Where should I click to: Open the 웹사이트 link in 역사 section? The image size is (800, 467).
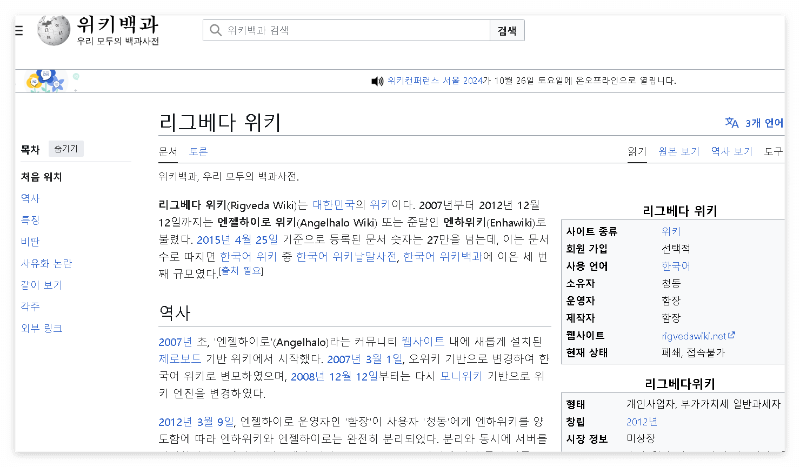pos(422,341)
